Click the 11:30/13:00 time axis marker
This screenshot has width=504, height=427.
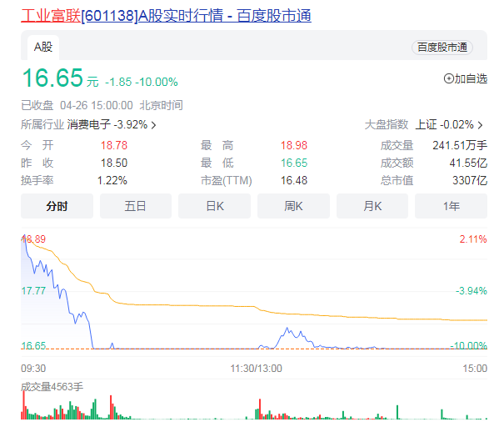tap(257, 368)
